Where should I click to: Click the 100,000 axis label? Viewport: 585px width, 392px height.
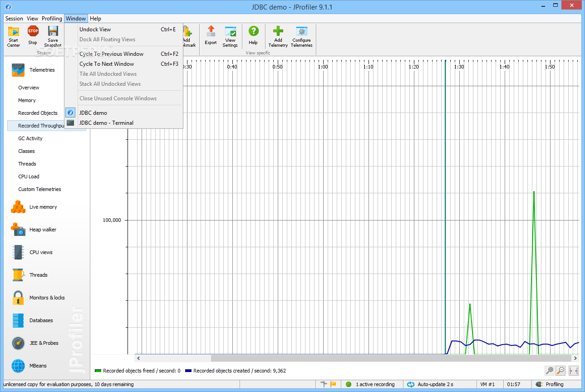tap(112, 220)
